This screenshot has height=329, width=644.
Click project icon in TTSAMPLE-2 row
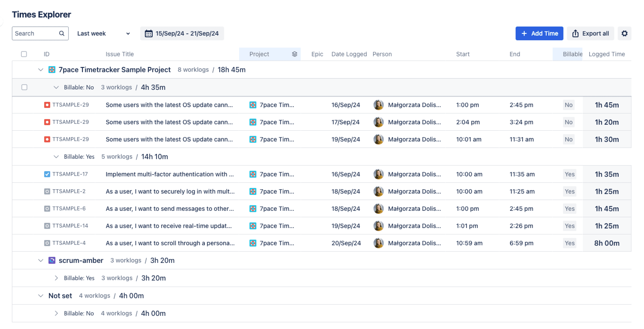253,191
